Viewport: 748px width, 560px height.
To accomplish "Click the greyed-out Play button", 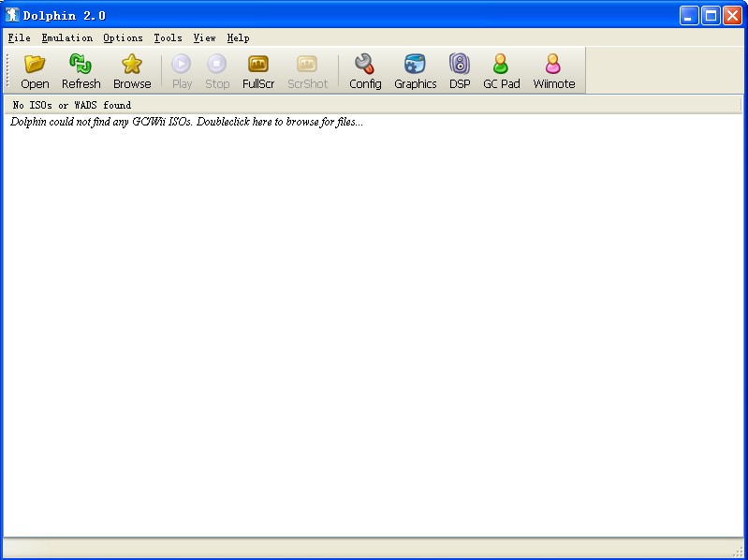I will 182,71.
